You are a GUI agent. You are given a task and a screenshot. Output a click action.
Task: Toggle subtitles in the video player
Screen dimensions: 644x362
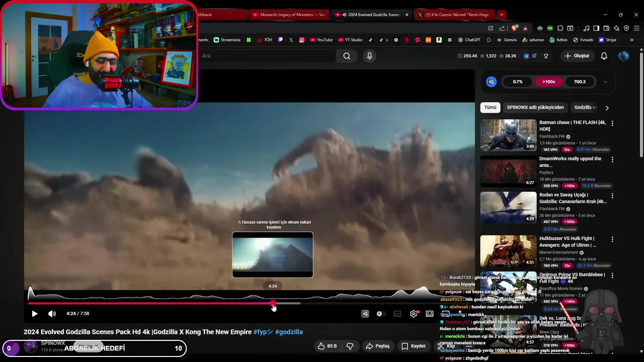tap(397, 314)
